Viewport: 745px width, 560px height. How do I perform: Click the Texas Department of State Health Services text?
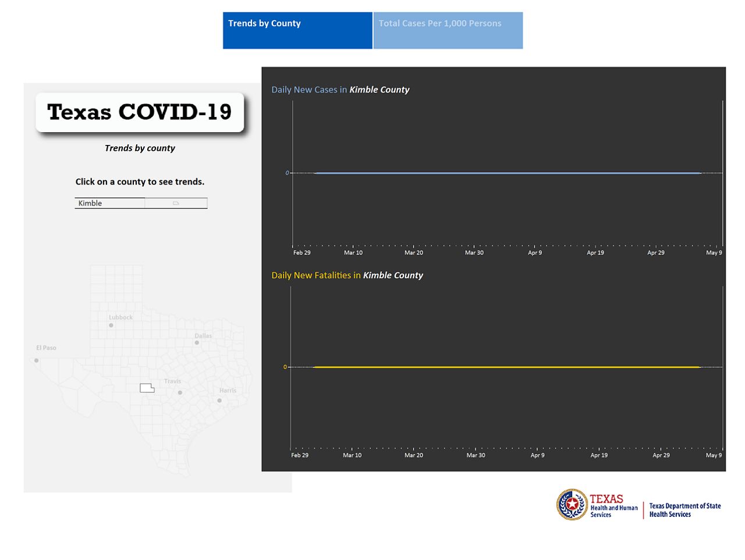pyautogui.click(x=684, y=510)
